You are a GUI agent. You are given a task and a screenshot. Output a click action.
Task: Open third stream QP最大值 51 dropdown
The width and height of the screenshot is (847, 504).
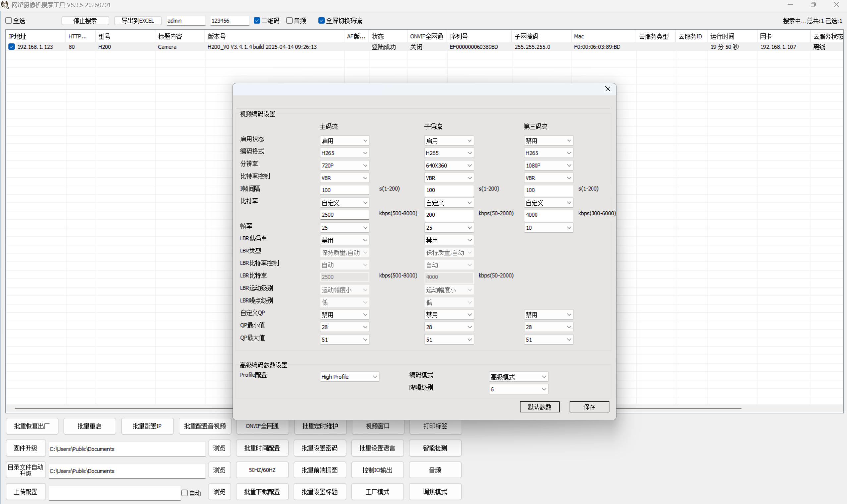tap(548, 340)
